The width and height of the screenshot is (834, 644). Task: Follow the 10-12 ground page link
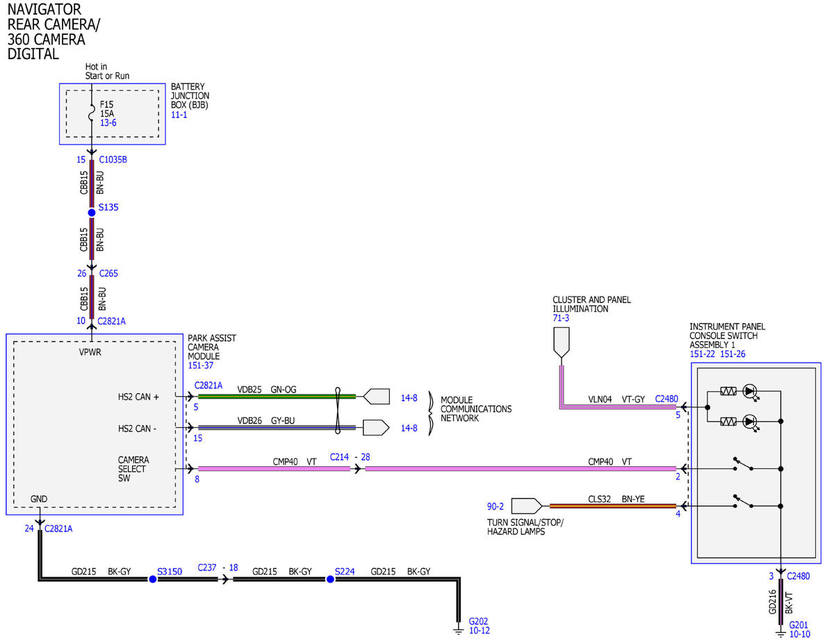(x=480, y=631)
